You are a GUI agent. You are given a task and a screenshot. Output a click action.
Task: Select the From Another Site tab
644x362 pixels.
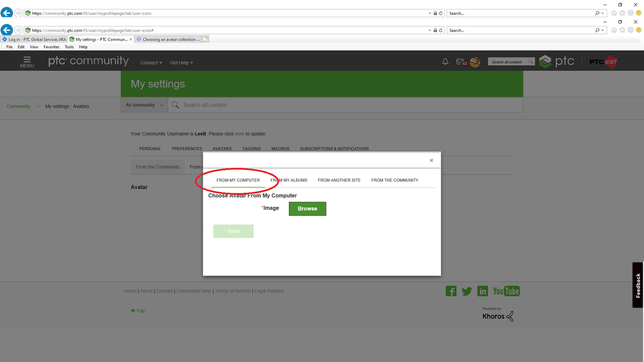coord(339,180)
